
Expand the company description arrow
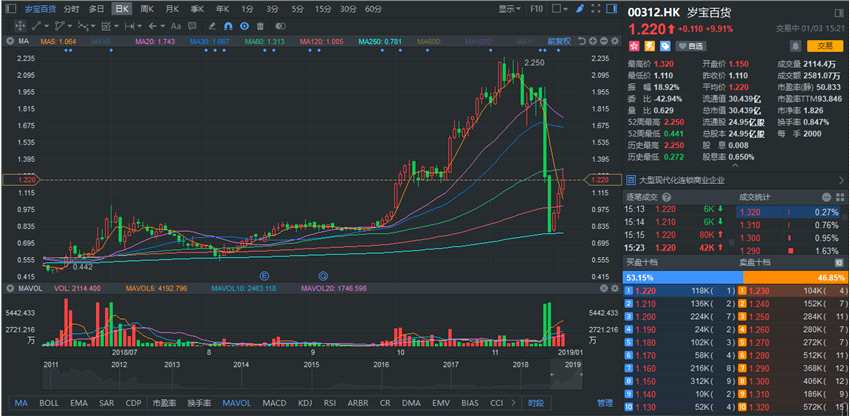(841, 180)
